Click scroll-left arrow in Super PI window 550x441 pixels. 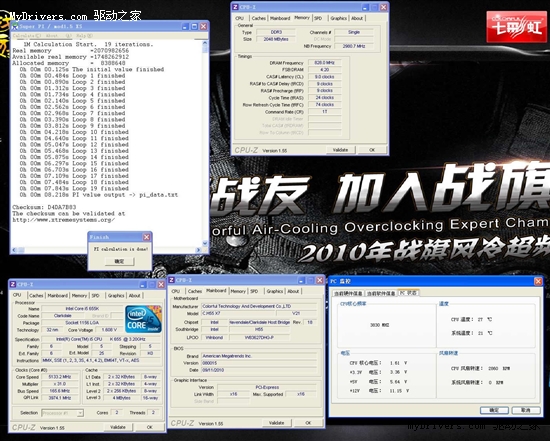15,250
